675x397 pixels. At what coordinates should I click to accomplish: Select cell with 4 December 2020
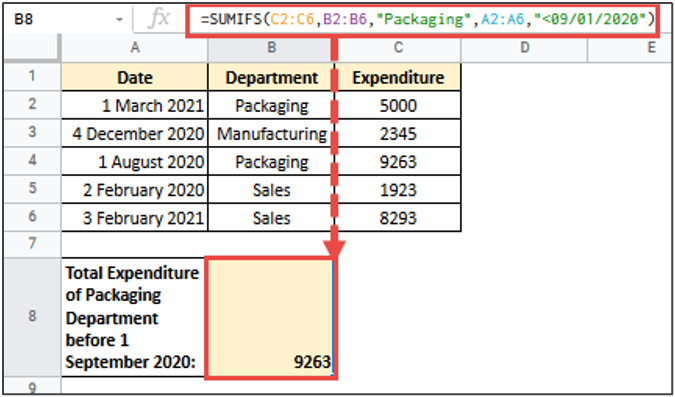(135, 133)
